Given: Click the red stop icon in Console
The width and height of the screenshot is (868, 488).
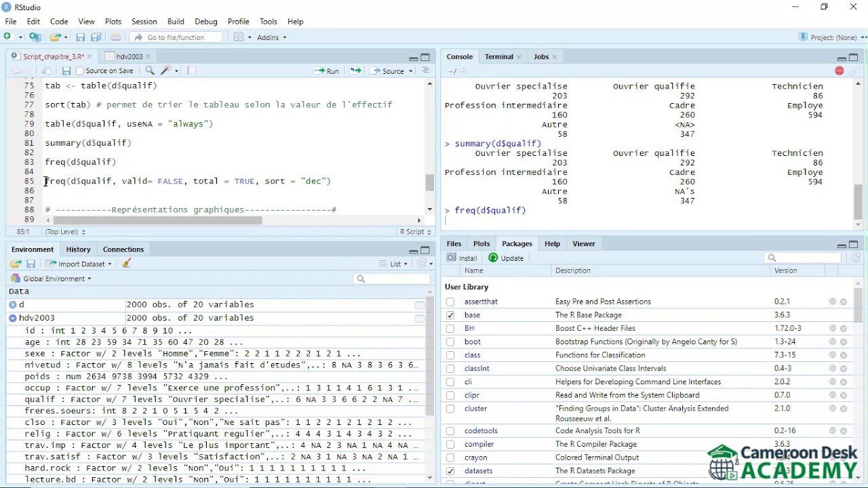Looking at the screenshot, I should (840, 70).
